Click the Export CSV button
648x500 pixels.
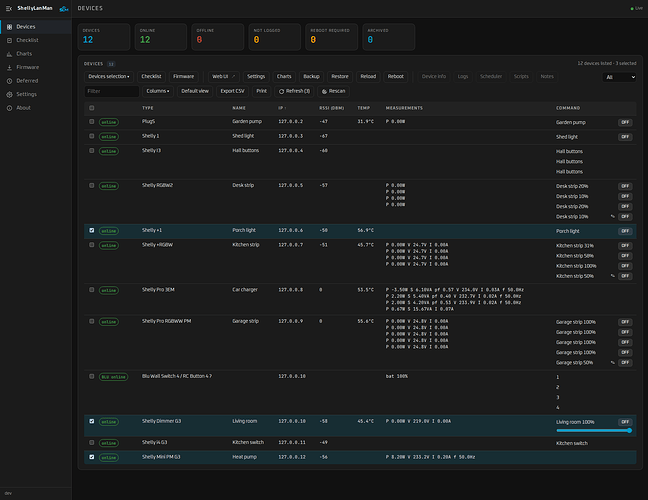232,91
